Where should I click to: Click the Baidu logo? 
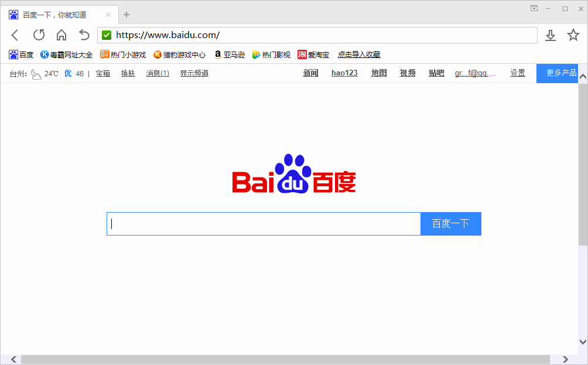tap(294, 173)
